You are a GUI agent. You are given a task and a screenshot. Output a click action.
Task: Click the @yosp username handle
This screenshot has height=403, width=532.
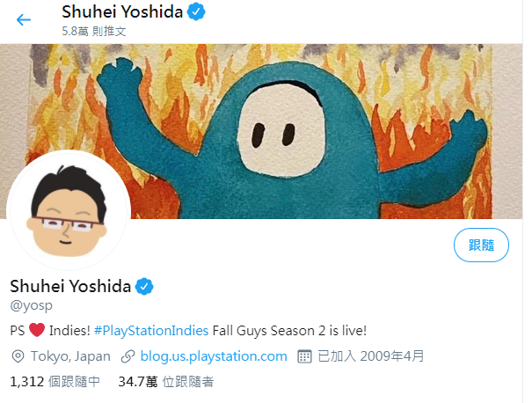coord(31,305)
